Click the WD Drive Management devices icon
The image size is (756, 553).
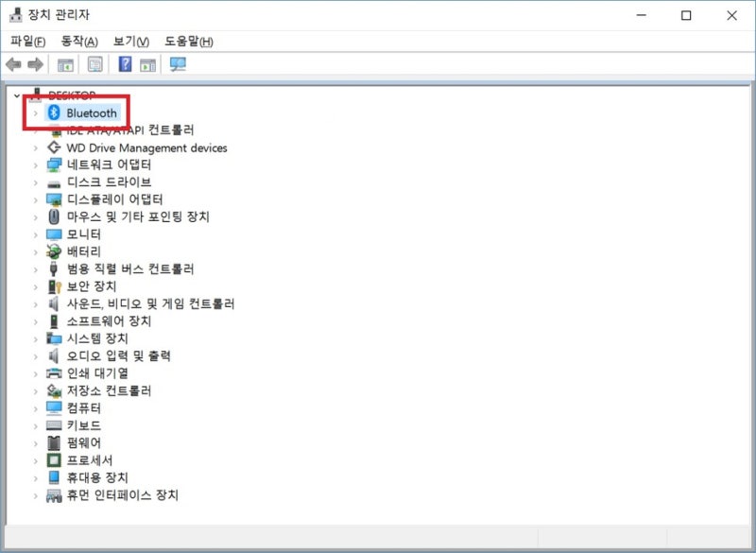54,147
